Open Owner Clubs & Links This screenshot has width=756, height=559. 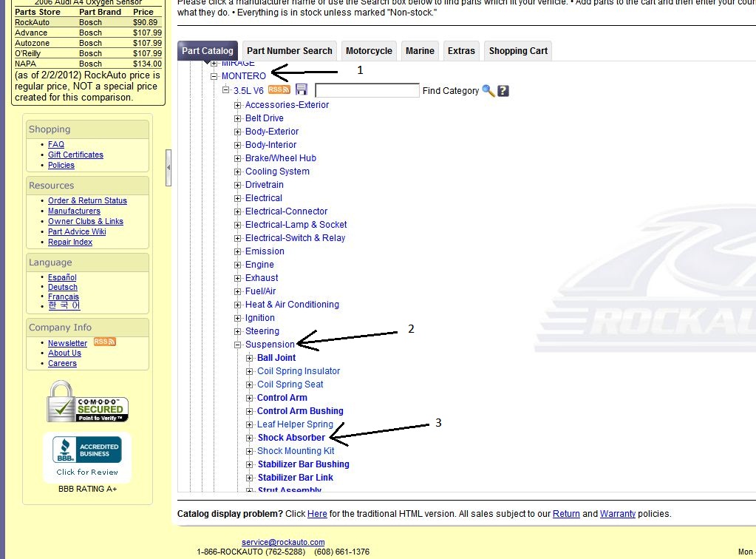(85, 221)
